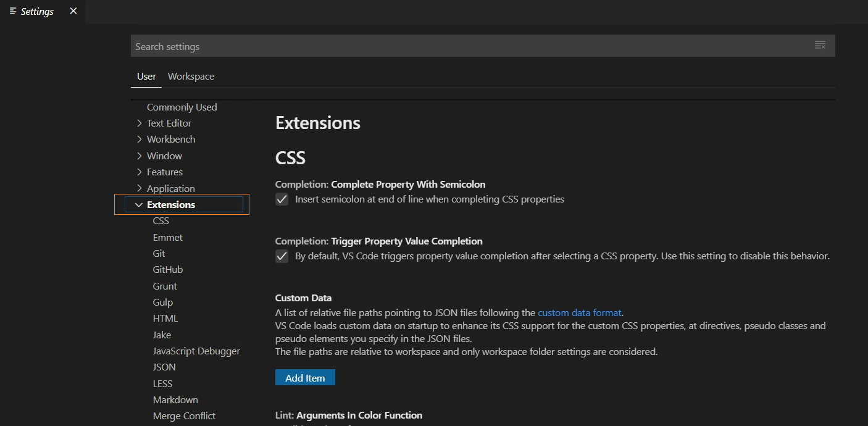Focus the Search settings input field
Image resolution: width=868 pixels, height=426 pixels.
click(x=469, y=46)
